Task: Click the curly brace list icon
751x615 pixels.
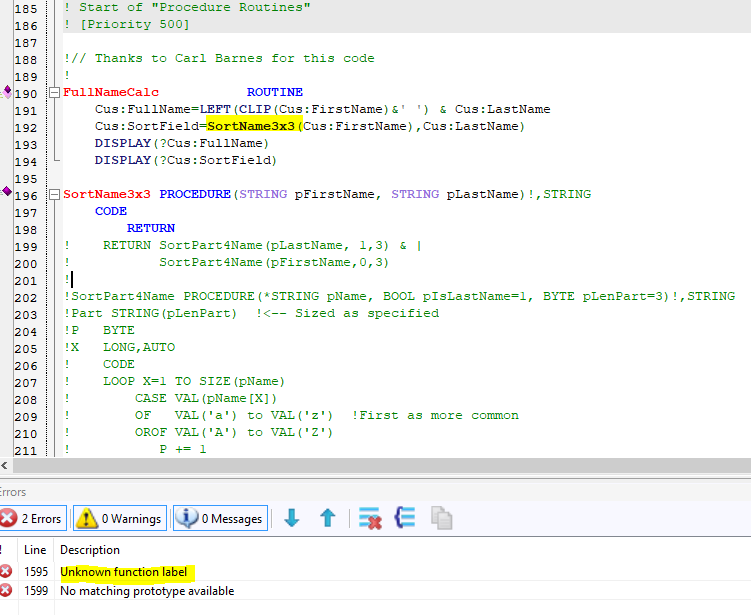Action: click(x=405, y=518)
